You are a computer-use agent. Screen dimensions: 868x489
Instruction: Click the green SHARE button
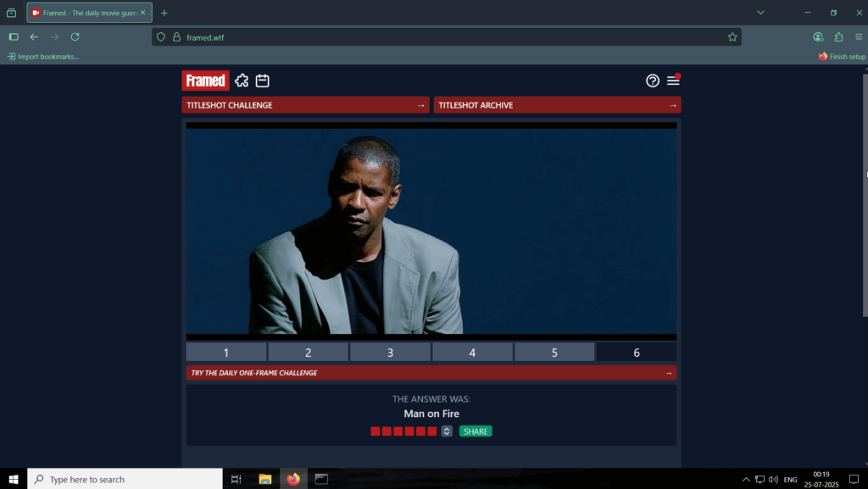pyautogui.click(x=476, y=431)
